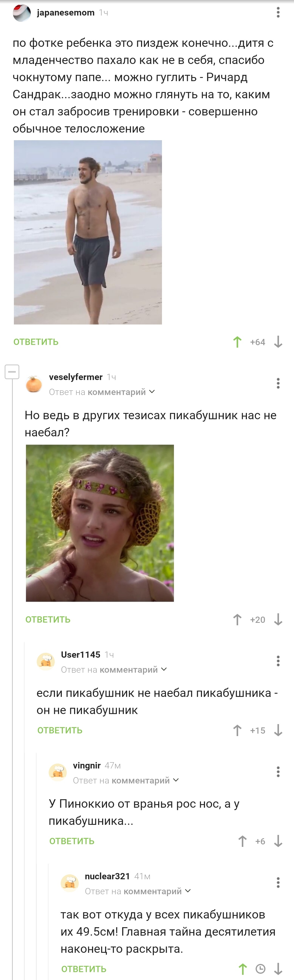The width and height of the screenshot is (294, 980).
Task: Reply to User1145's comment via ОТВЕТИТЬ
Action: [x=60, y=730]
